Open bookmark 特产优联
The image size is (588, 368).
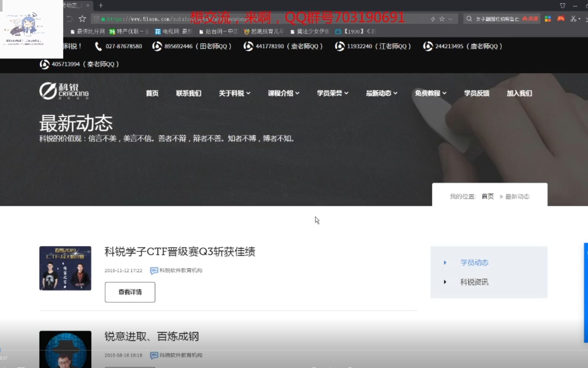[x=129, y=31]
